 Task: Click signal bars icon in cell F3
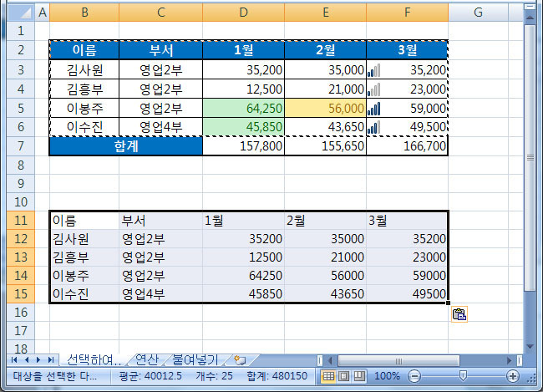(x=373, y=70)
